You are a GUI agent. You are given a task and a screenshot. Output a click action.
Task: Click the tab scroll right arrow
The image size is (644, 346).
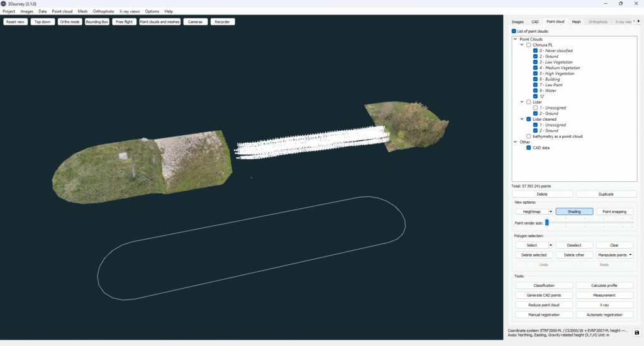coord(639,21)
